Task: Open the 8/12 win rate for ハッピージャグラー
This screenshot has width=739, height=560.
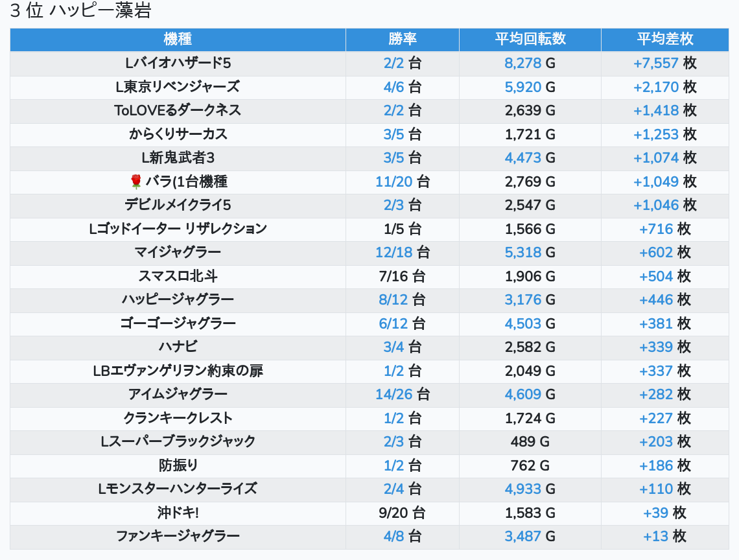Action: point(393,299)
